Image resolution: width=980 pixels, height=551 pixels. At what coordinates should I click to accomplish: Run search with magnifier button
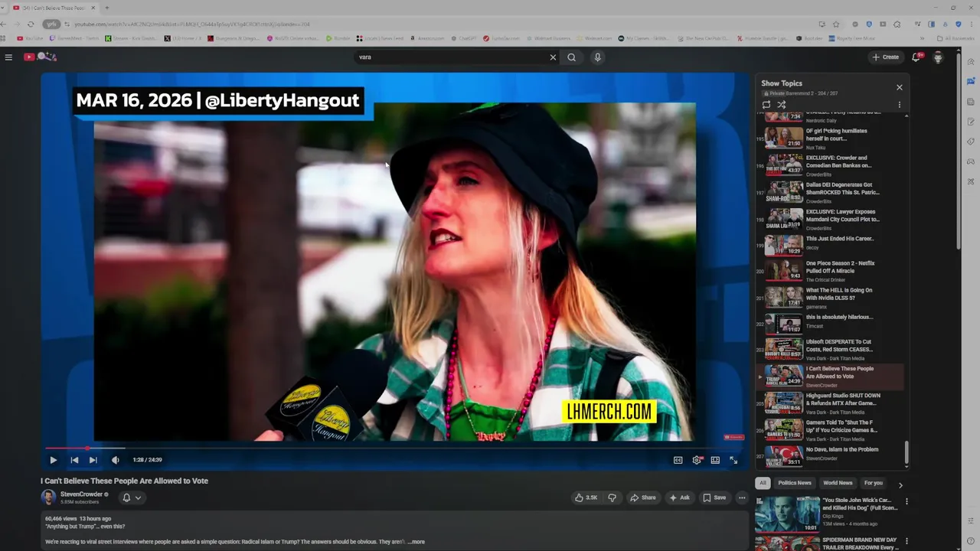coord(571,57)
